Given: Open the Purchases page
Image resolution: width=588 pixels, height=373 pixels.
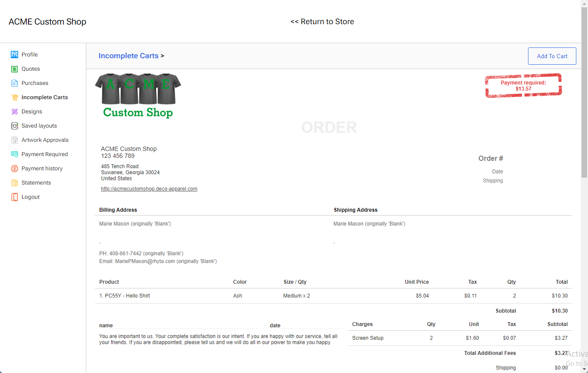Looking at the screenshot, I should click(14, 83).
